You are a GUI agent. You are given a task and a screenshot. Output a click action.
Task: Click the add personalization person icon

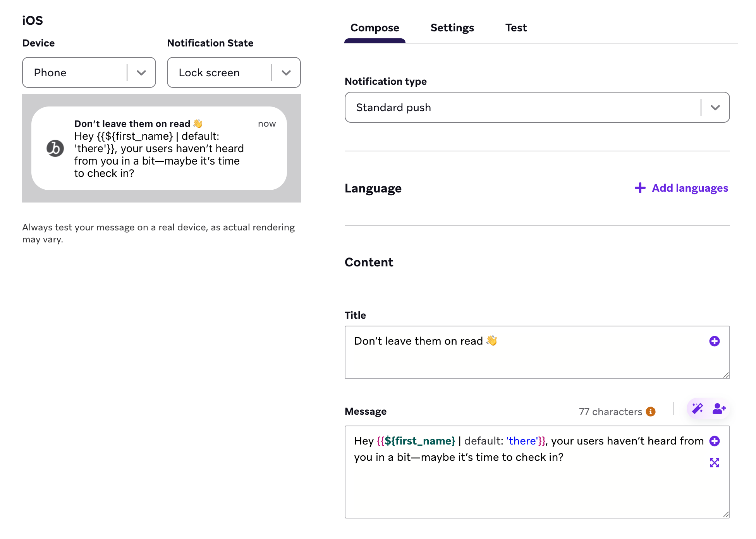pyautogui.click(x=719, y=409)
